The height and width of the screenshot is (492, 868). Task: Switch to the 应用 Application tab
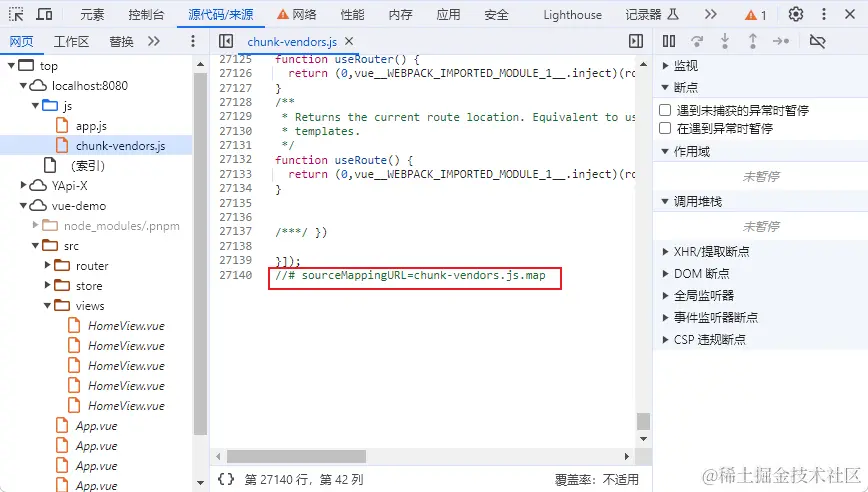(x=448, y=14)
